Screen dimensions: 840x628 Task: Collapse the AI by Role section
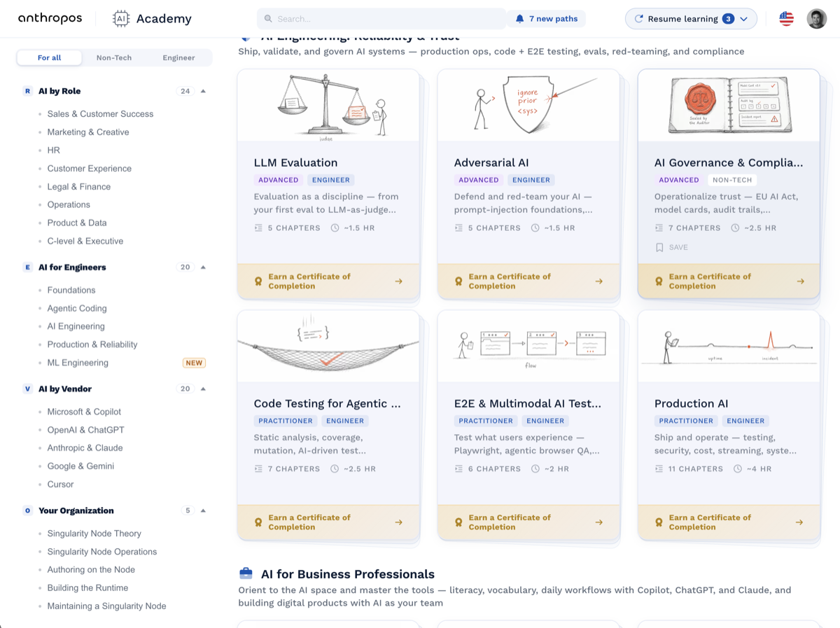coord(203,91)
